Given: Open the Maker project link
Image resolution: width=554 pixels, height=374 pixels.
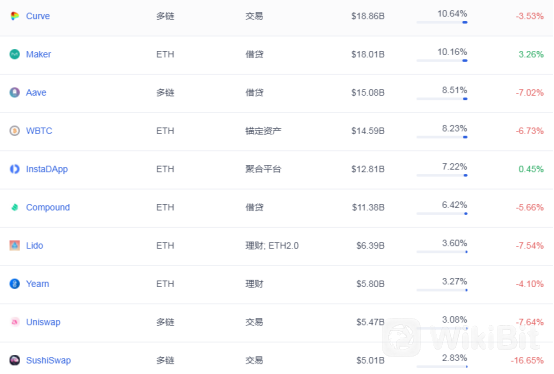Looking at the screenshot, I should point(39,54).
